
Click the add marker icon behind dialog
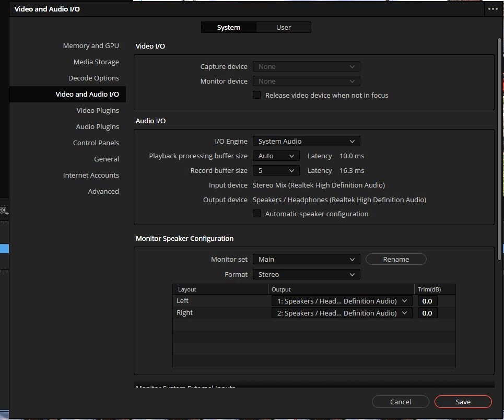(x=4, y=211)
